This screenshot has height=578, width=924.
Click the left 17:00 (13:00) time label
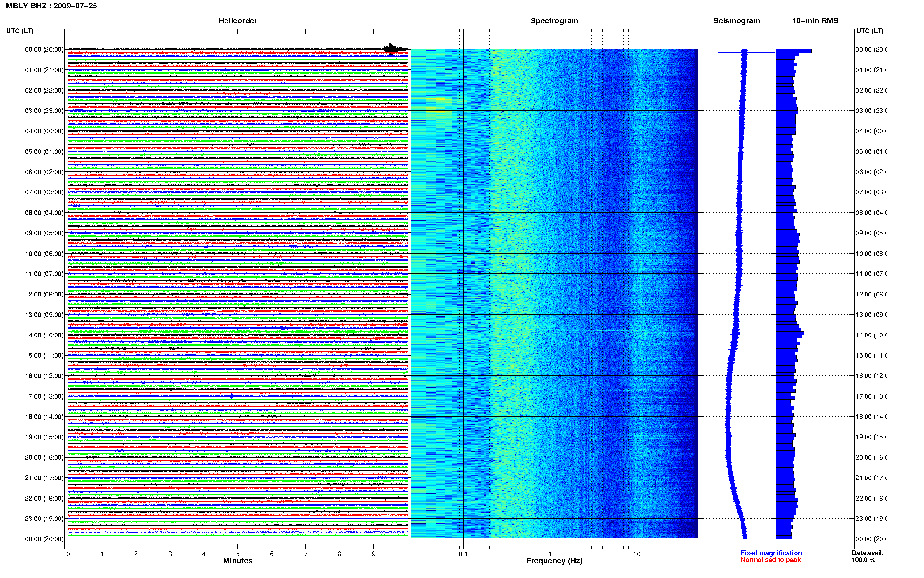point(44,396)
